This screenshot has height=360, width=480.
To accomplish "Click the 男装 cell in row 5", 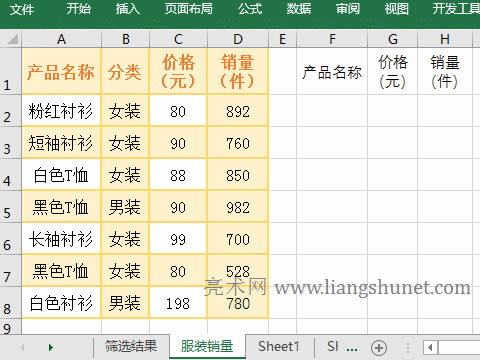I will point(125,206).
